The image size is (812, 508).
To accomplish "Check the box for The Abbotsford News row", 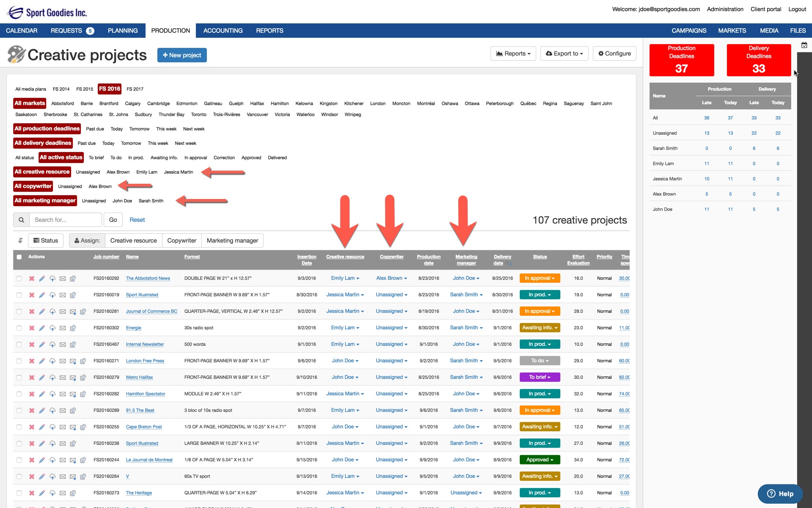I will 19,279.
